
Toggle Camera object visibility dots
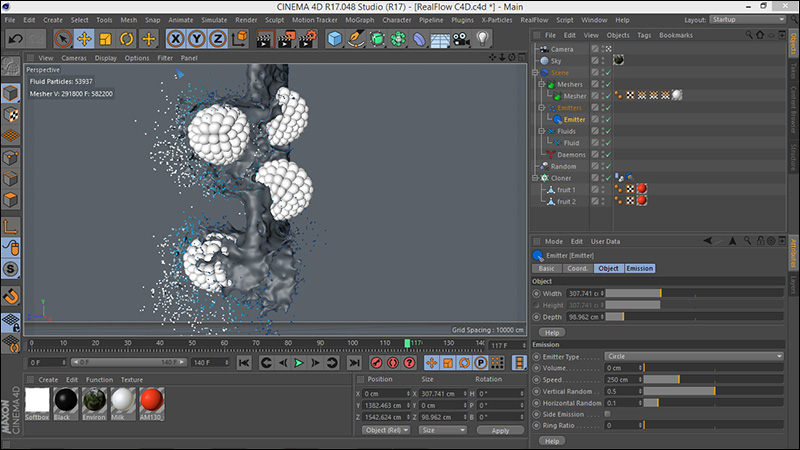603,49
